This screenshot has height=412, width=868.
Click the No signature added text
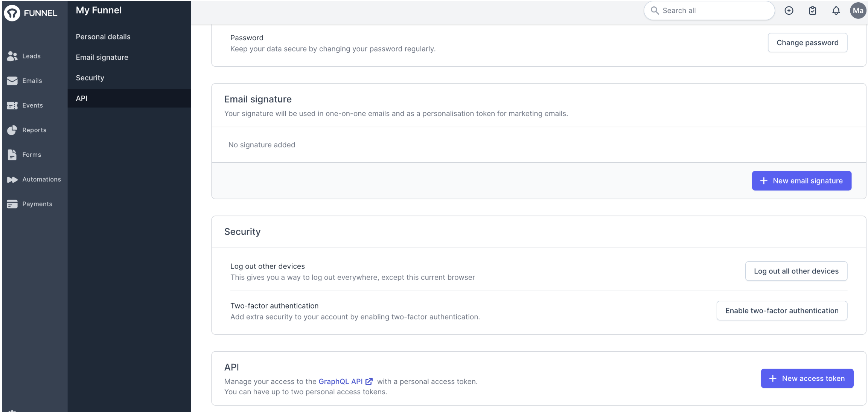point(262,145)
